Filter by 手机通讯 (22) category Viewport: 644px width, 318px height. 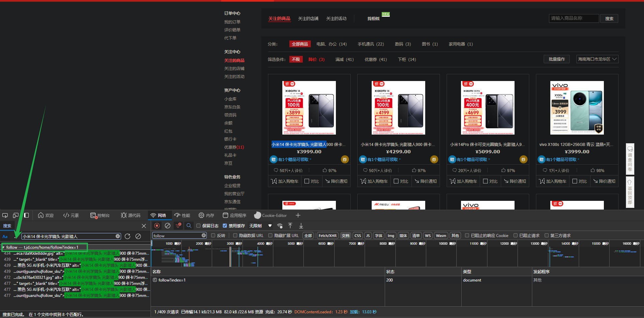[371, 44]
